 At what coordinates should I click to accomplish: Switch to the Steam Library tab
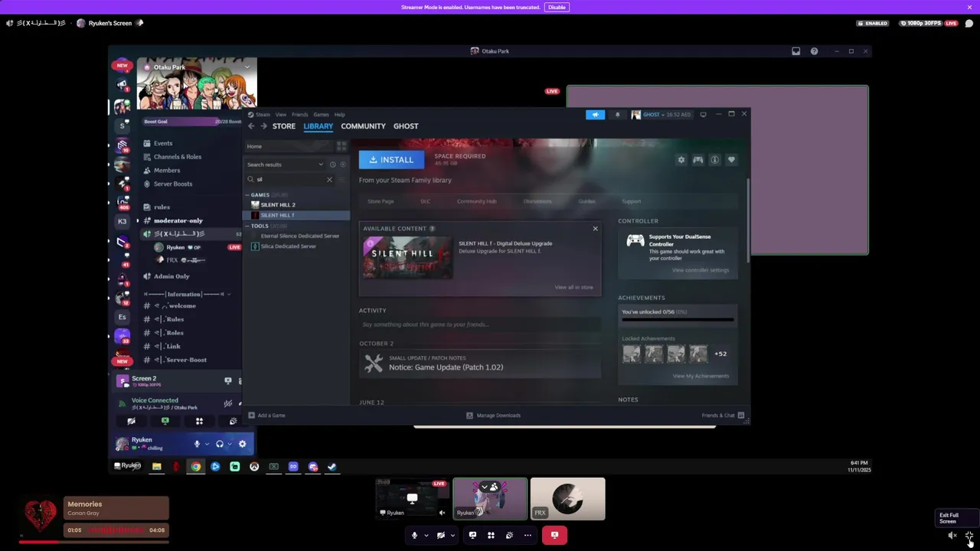318,126
